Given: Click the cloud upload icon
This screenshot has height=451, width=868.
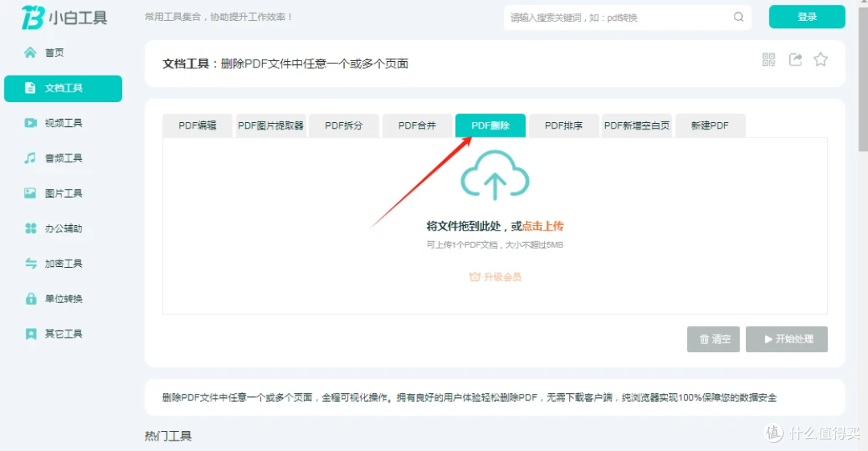Looking at the screenshot, I should (495, 175).
